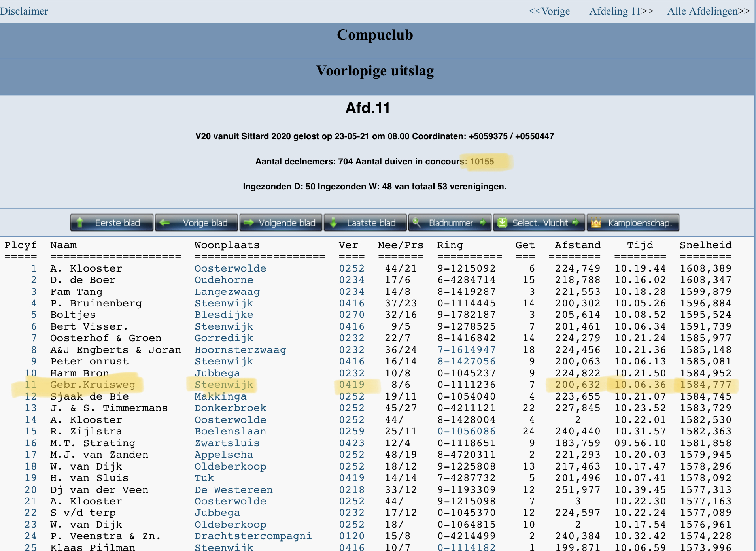Open rank number 1 link
Image resolution: width=756 pixels, height=551 pixels.
[x=34, y=268]
